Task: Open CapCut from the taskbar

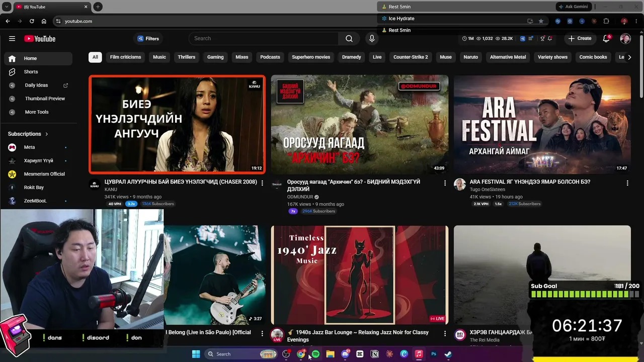Action: (360, 354)
